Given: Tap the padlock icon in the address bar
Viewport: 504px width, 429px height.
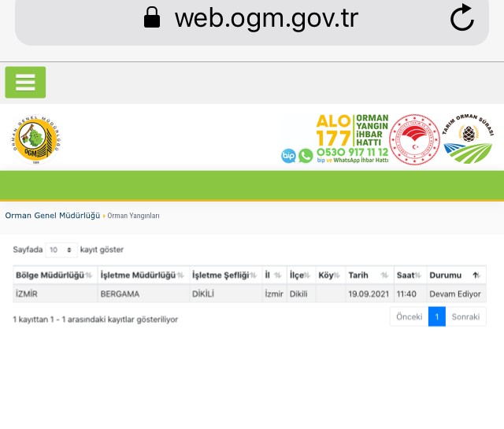Looking at the screenshot, I should point(152,18).
